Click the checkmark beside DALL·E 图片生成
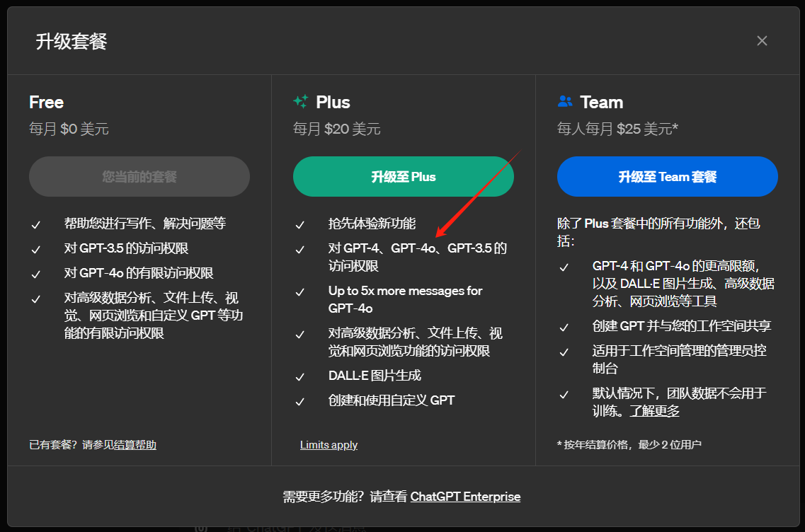Viewport: 805px width, 532px height. click(299, 377)
